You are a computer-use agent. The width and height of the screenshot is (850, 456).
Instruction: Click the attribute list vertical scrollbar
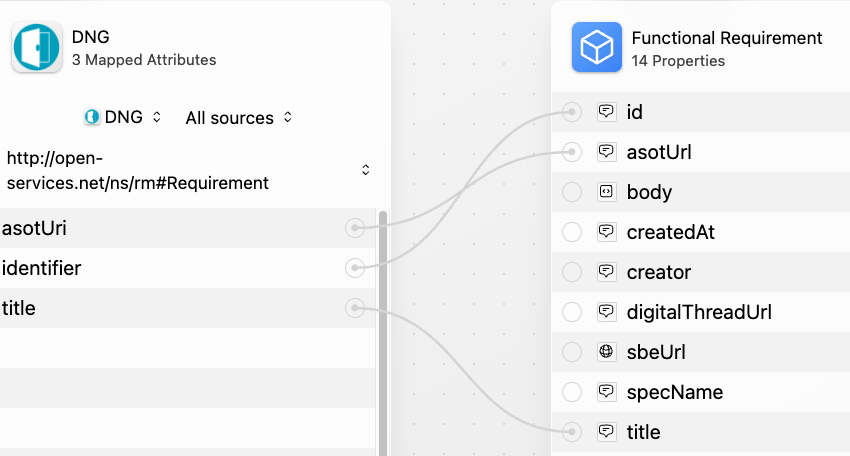click(382, 320)
